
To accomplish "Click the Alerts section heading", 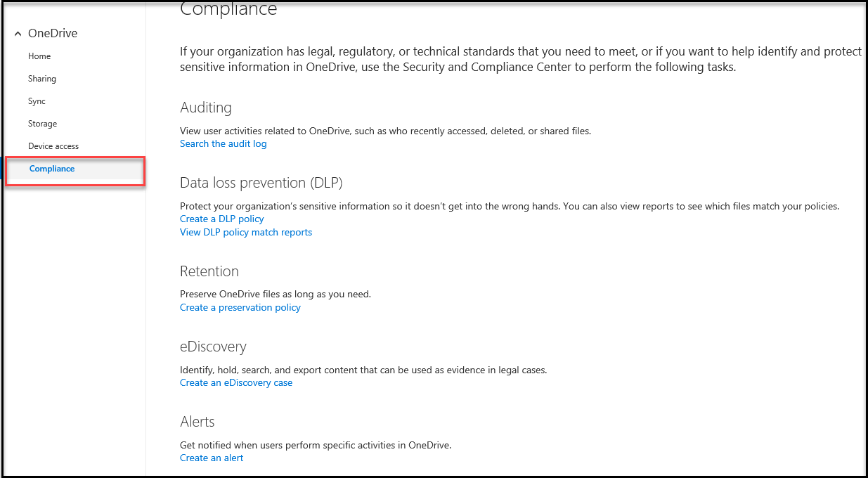I will click(197, 422).
